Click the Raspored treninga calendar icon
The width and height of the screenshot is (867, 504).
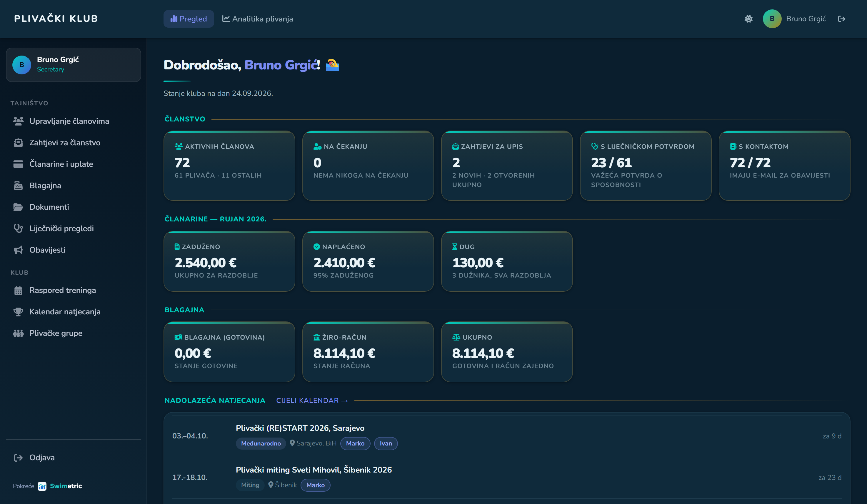click(x=18, y=290)
